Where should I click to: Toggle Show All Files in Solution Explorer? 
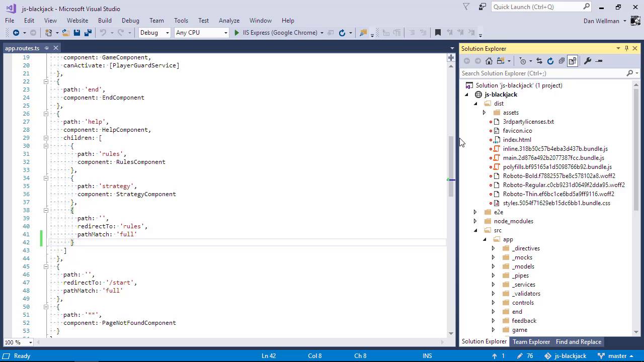click(x=573, y=61)
